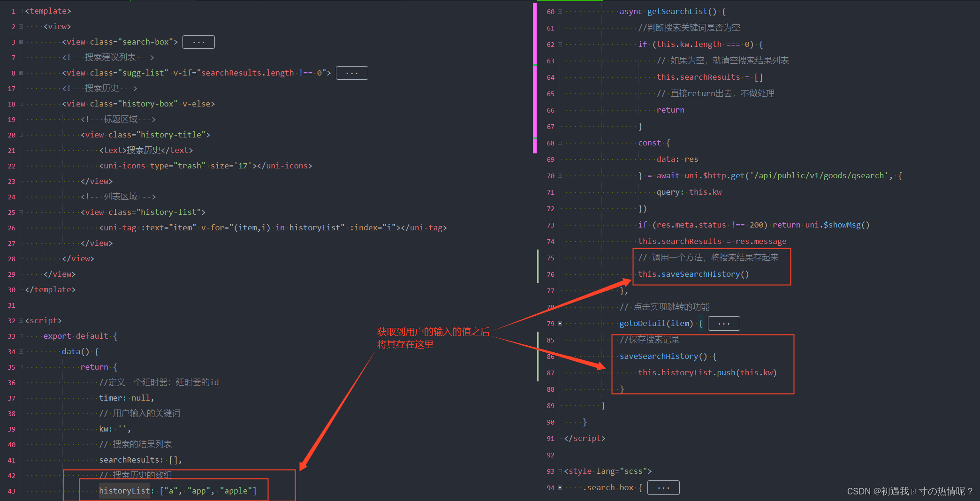Click the "kw: ''," data property line
The width and height of the screenshot is (980, 501).
115,429
